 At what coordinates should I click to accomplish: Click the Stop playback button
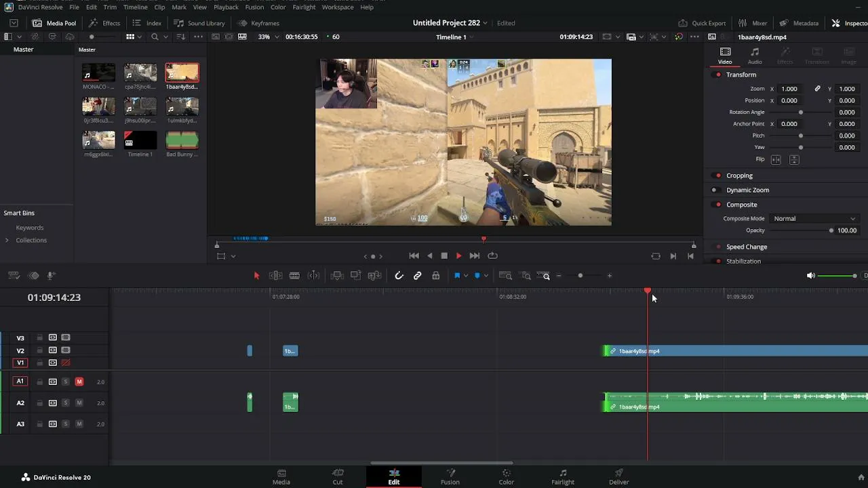[x=444, y=256]
